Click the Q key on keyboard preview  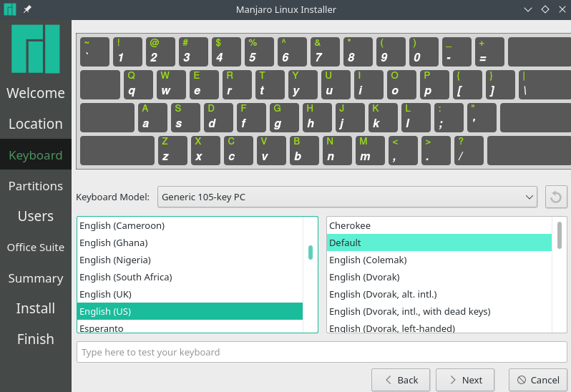pos(138,85)
